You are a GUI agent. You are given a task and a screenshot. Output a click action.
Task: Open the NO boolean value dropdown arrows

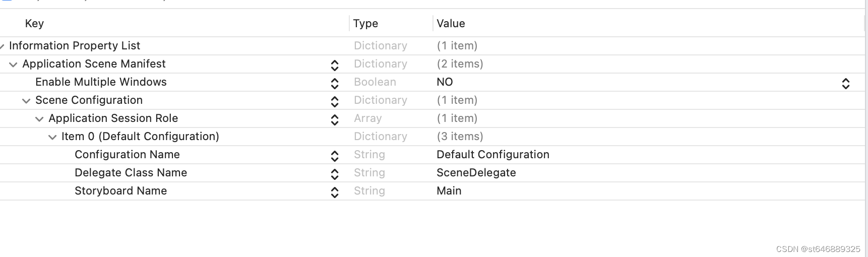click(846, 83)
